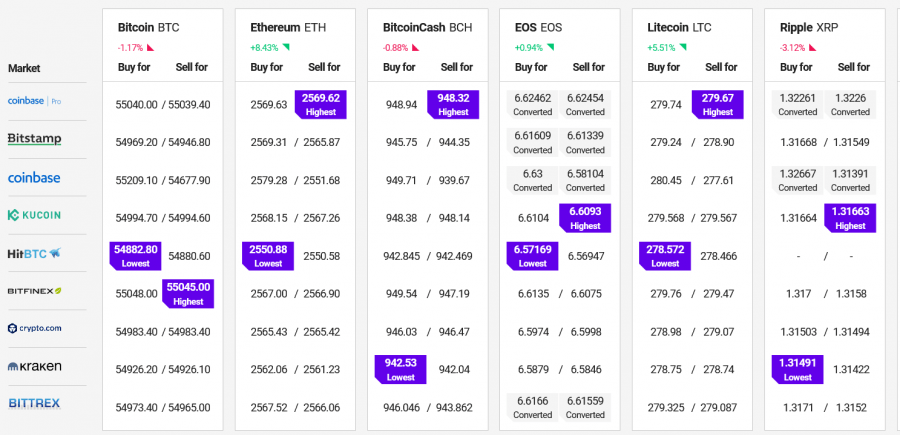Open the Bitstamp market logo
This screenshot has height=435, width=900.
click(x=34, y=139)
